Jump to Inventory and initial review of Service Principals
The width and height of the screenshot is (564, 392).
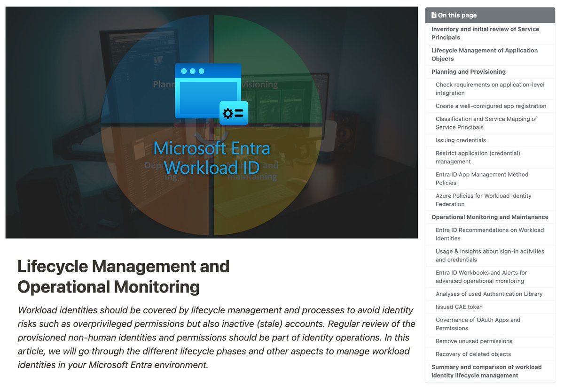(x=490, y=33)
